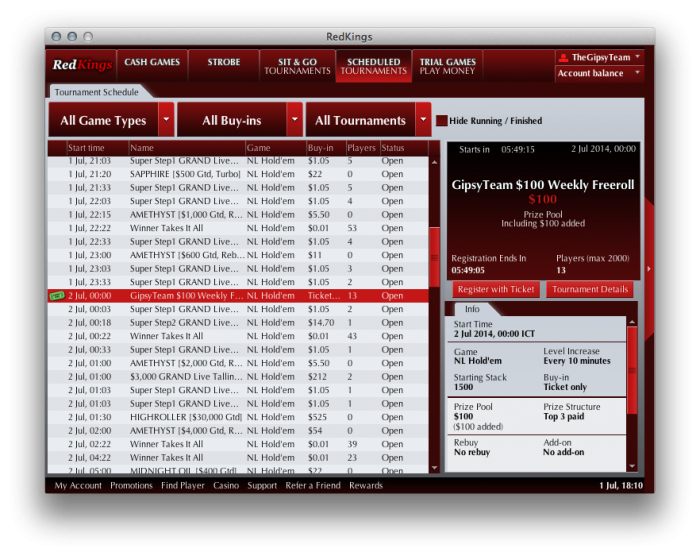Click the Info panel scroll-down arrow
700x556 pixels.
[632, 466]
